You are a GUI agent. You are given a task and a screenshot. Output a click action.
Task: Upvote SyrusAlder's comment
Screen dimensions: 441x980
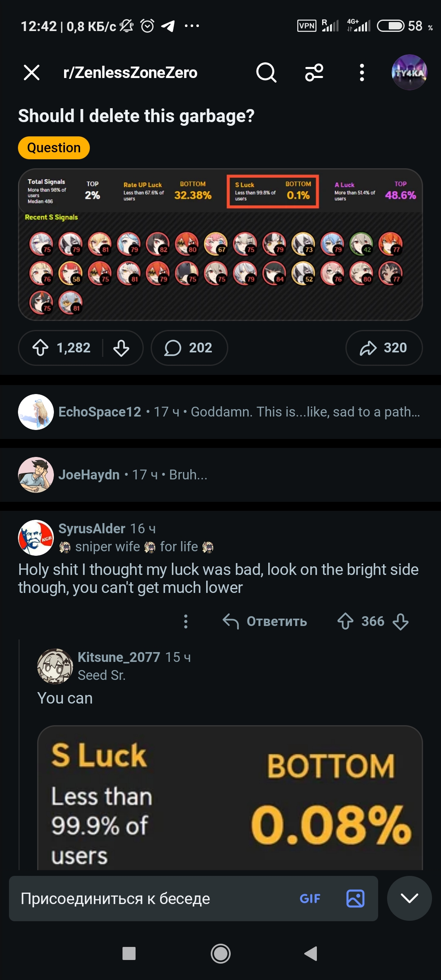(345, 621)
